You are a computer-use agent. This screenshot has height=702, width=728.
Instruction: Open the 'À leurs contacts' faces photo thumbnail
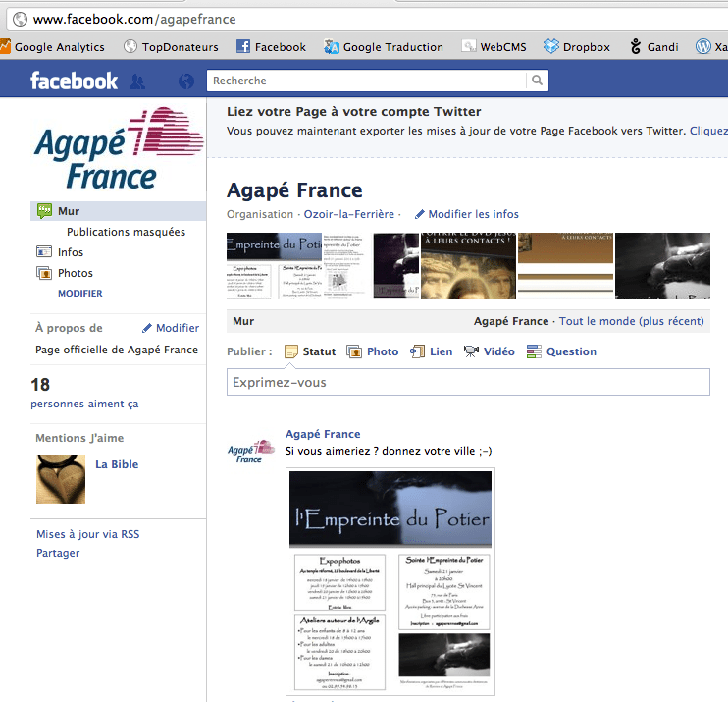468,266
